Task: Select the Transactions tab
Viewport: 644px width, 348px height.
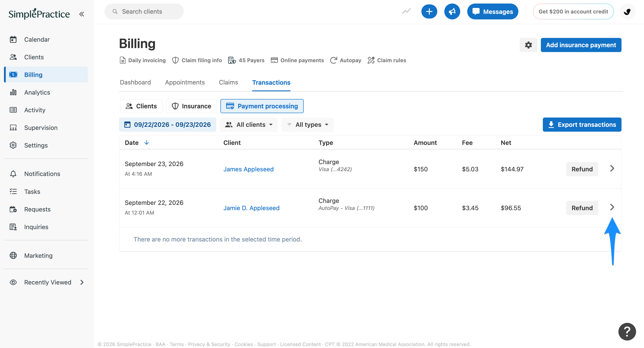Action: tap(271, 82)
